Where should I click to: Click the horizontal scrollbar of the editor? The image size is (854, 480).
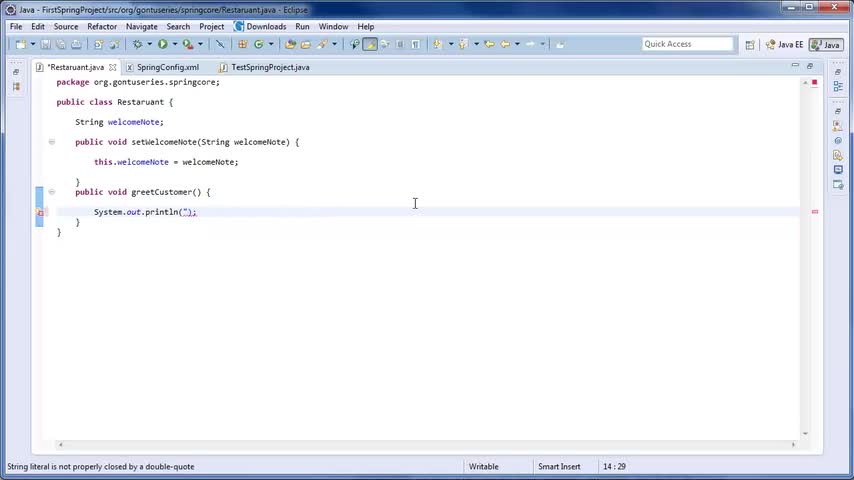coord(426,445)
